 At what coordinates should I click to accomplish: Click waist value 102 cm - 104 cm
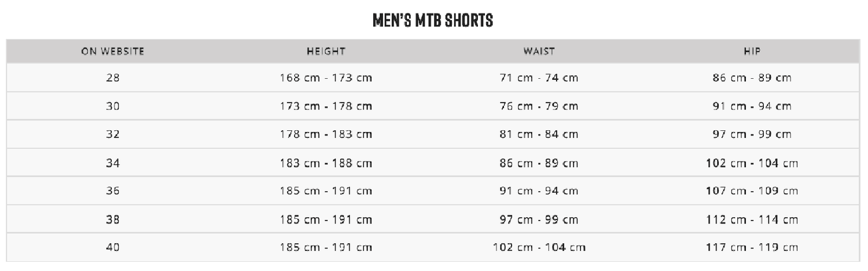coord(539,248)
